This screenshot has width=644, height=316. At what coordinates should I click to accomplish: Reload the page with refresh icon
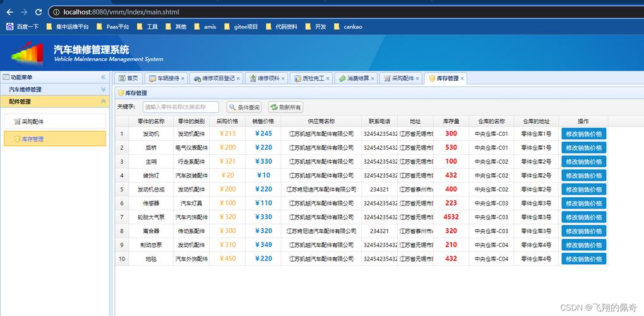pos(39,13)
